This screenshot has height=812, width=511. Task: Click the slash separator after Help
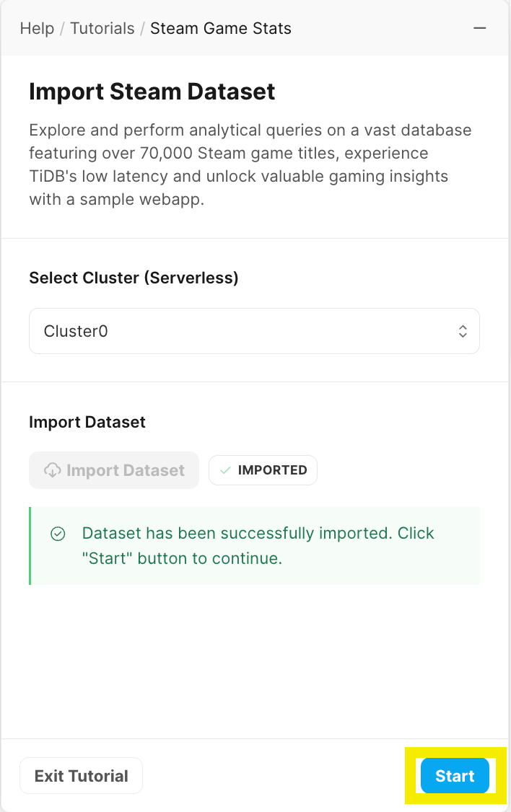coord(62,28)
